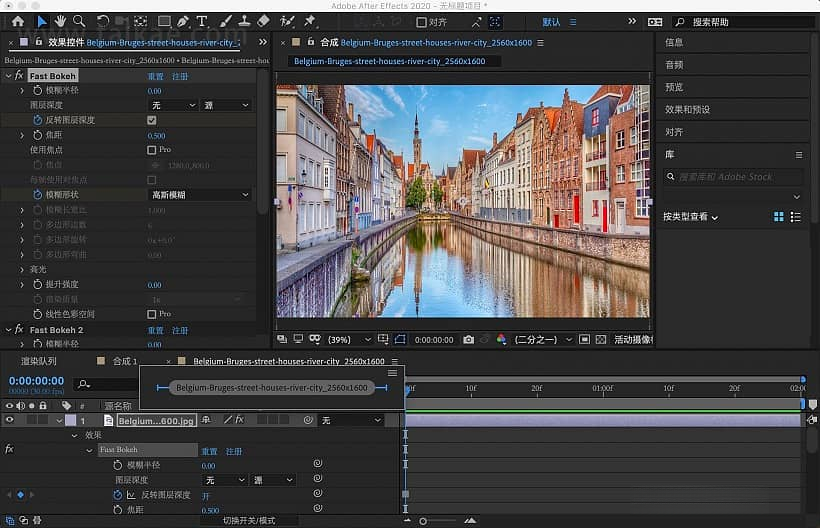
Task: Select the Brush tool
Action: [226, 21]
